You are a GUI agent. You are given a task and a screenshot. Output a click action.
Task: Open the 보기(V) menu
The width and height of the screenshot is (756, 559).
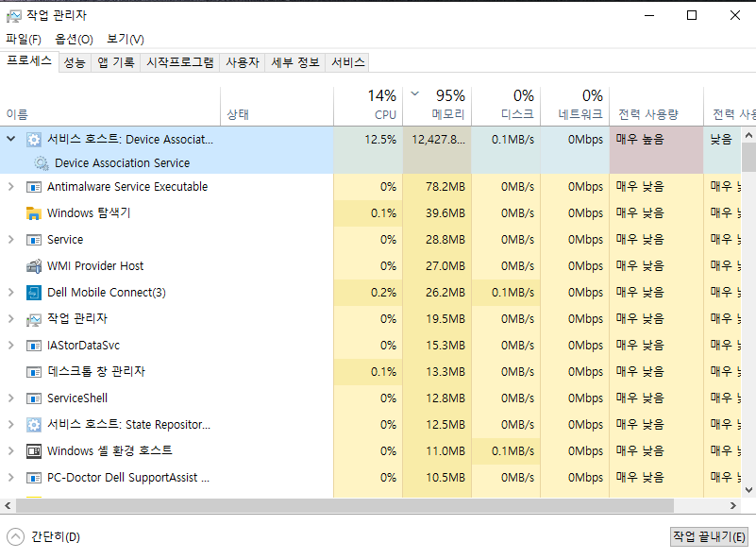pyautogui.click(x=126, y=39)
